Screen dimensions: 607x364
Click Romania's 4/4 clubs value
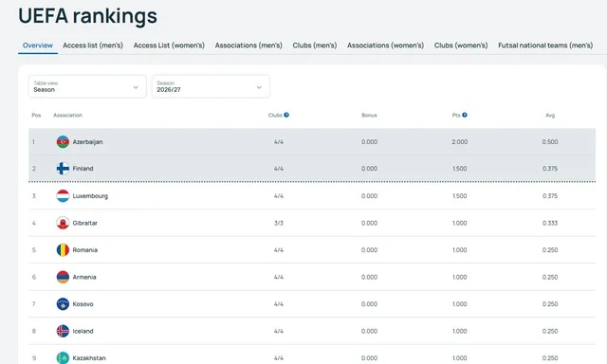(279, 250)
